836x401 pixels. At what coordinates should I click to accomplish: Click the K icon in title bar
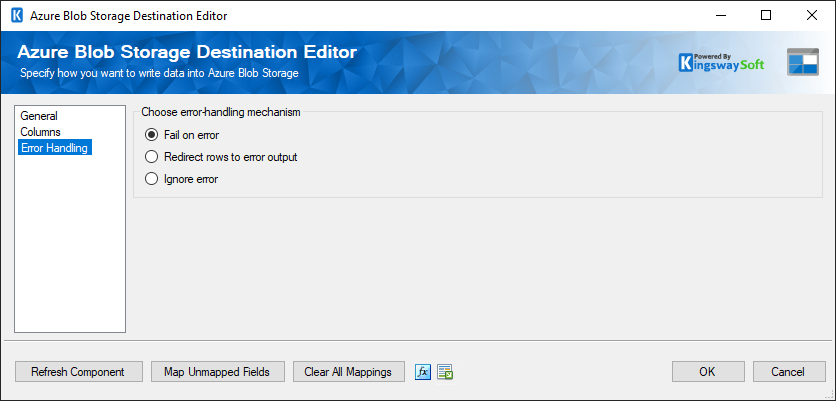(x=17, y=15)
